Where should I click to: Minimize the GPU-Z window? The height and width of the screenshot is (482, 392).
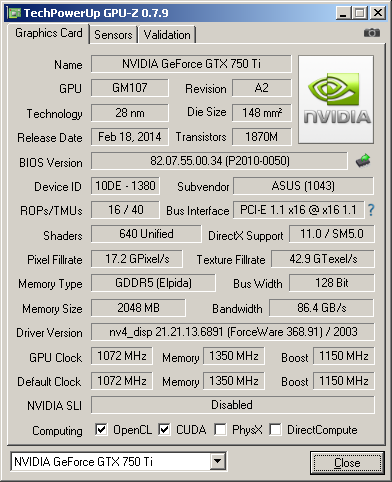[x=343, y=13]
